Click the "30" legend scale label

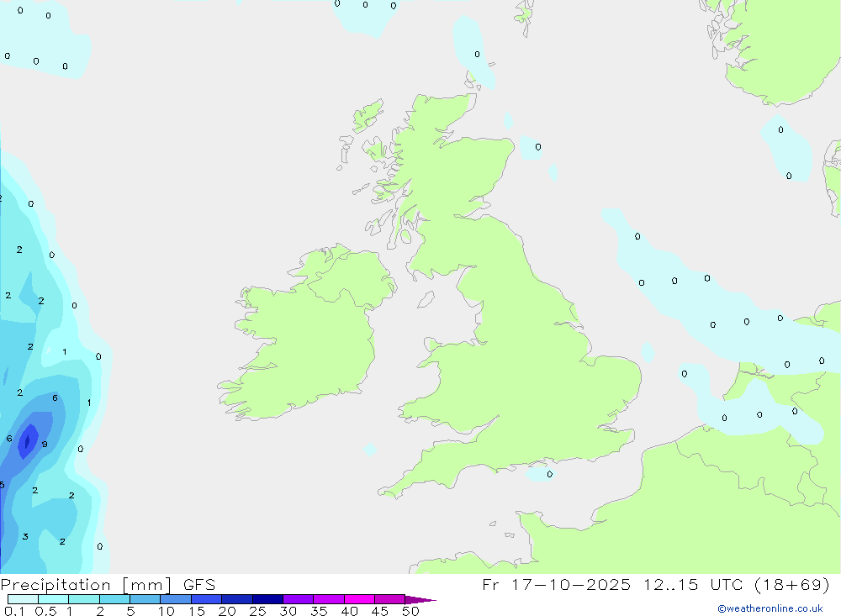coord(288,611)
